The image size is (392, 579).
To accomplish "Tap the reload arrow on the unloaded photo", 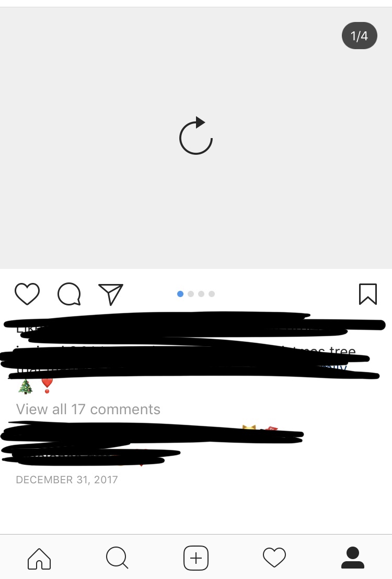I will coord(196,135).
